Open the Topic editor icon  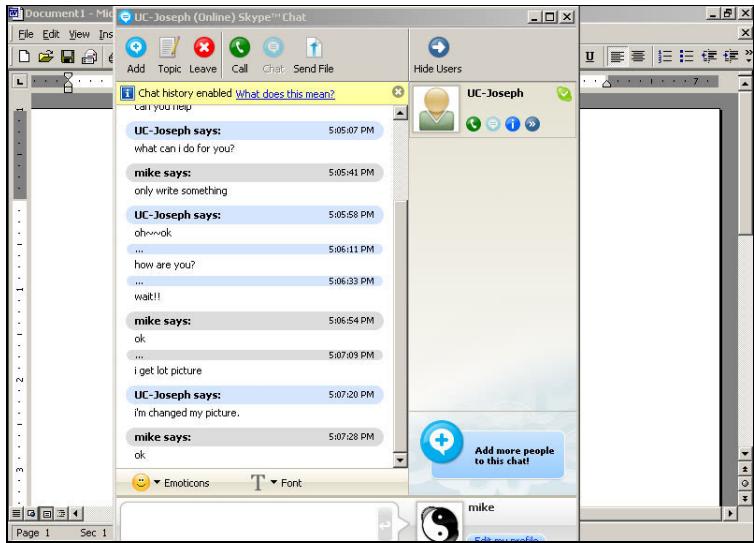[x=169, y=48]
